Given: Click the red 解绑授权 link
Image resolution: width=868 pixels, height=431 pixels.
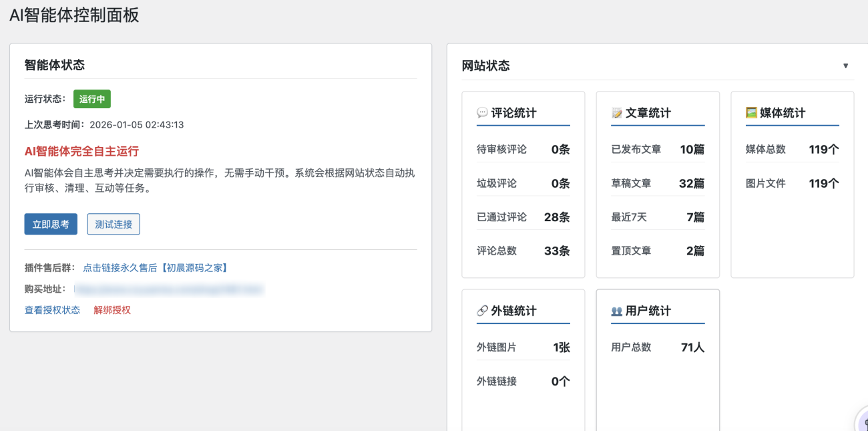Looking at the screenshot, I should [x=112, y=310].
